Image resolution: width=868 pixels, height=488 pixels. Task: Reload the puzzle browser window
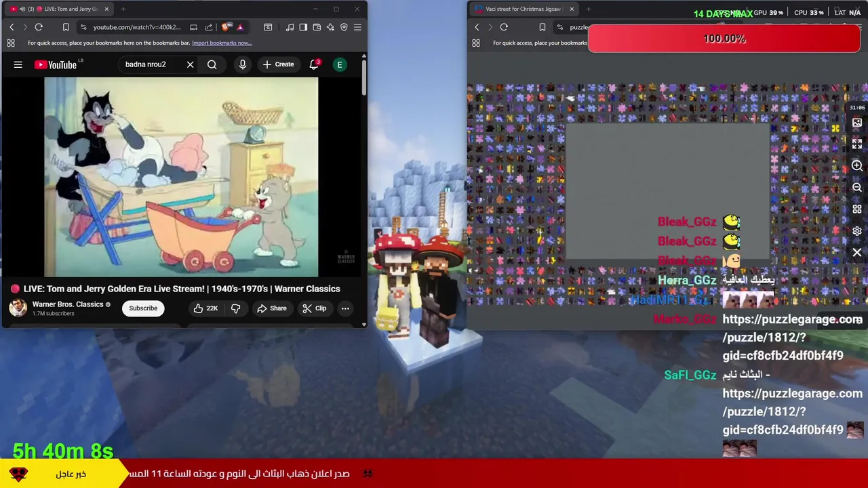(x=504, y=27)
